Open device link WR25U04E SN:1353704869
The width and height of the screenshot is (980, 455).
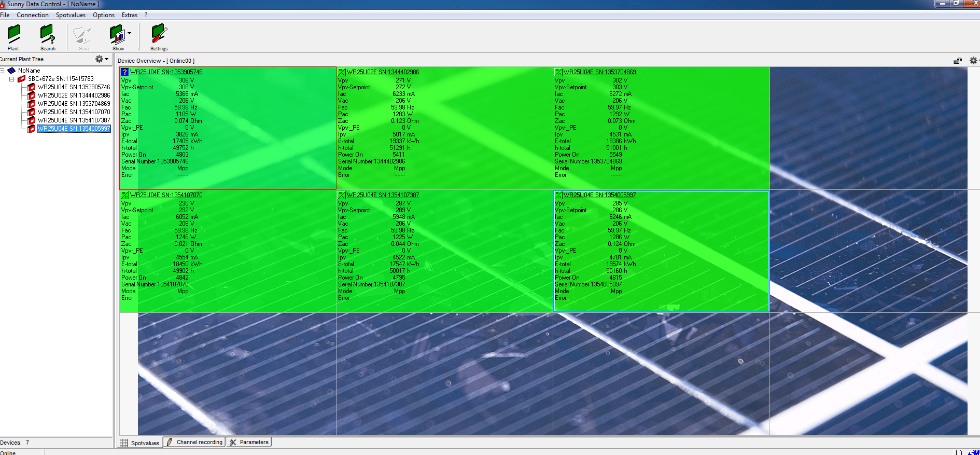click(x=599, y=72)
